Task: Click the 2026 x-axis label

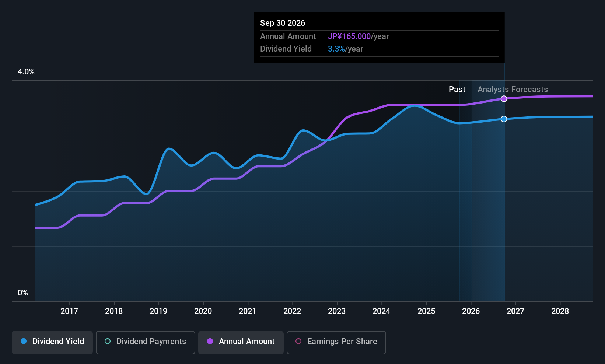Action: click(471, 311)
